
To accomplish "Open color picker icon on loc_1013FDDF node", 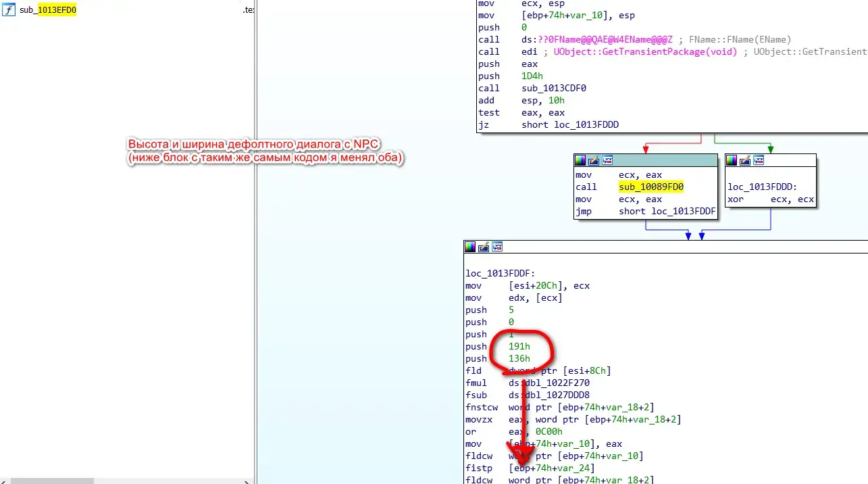I will tap(470, 247).
